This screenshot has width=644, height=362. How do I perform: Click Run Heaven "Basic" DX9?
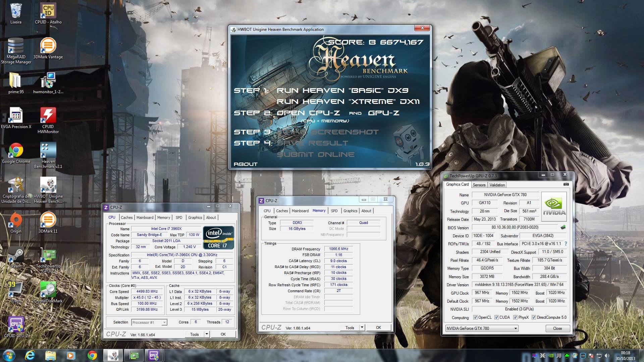click(342, 90)
